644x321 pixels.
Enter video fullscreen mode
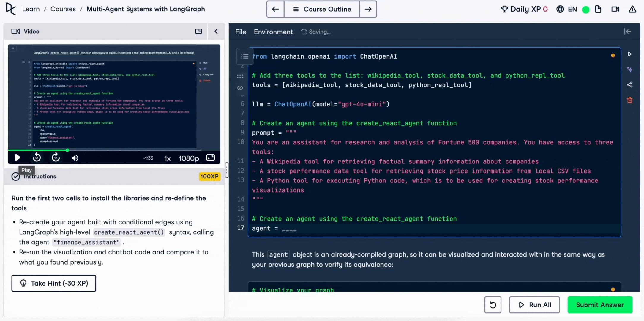[x=210, y=158]
